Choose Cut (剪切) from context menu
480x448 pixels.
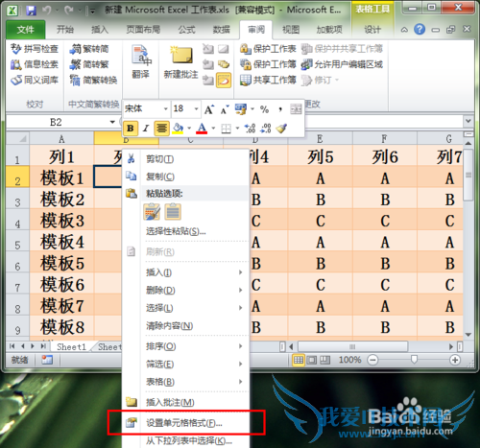click(185, 159)
